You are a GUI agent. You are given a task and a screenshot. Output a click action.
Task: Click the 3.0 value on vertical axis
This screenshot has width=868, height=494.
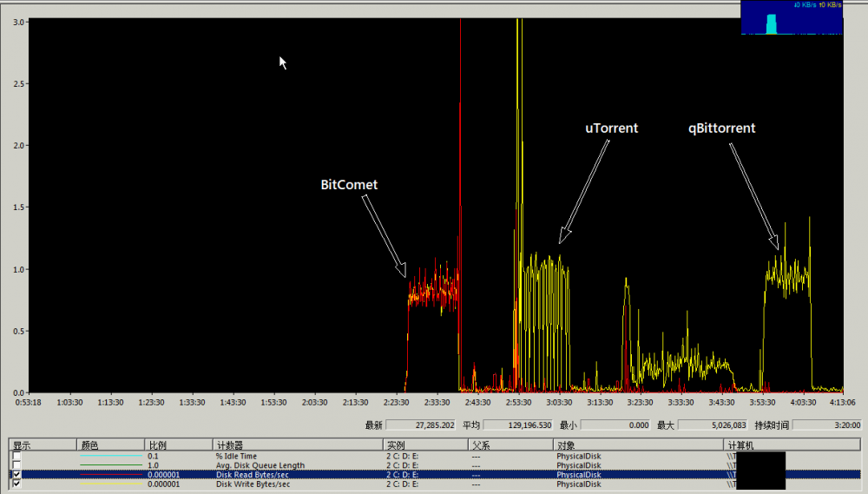18,23
